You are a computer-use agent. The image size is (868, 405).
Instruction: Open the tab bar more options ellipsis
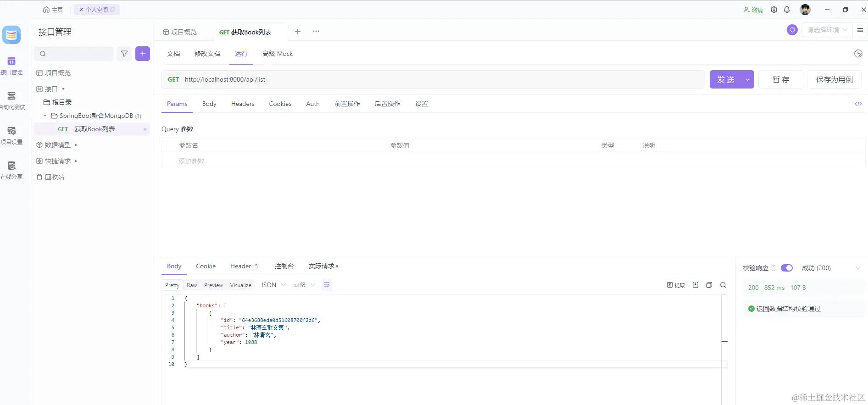click(316, 32)
